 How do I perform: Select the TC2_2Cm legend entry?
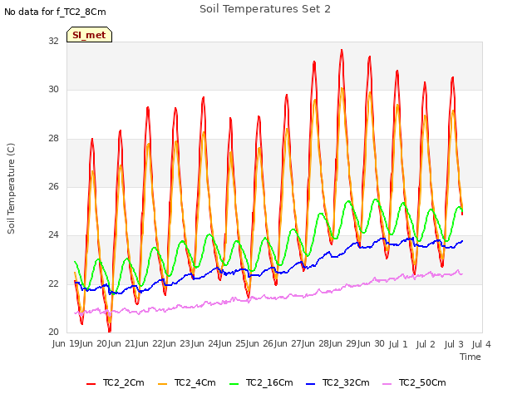pos(116,382)
